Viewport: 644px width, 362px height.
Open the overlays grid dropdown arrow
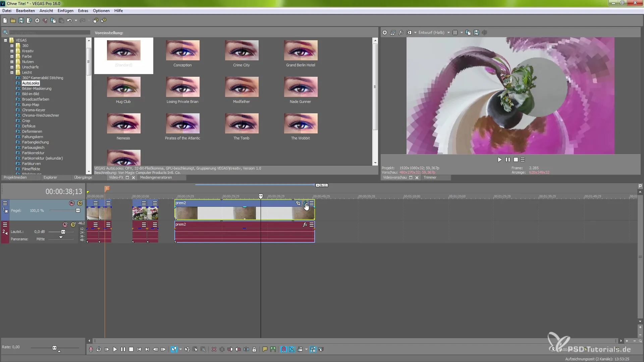tap(462, 33)
